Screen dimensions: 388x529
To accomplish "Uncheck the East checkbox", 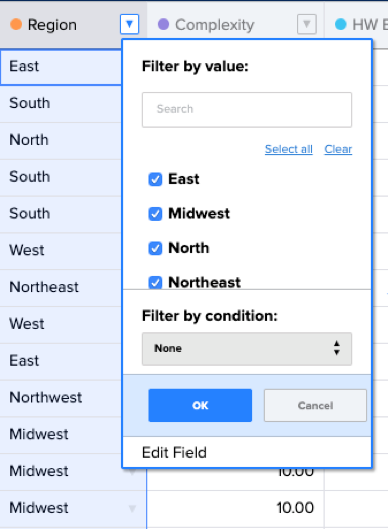I will (x=155, y=179).
